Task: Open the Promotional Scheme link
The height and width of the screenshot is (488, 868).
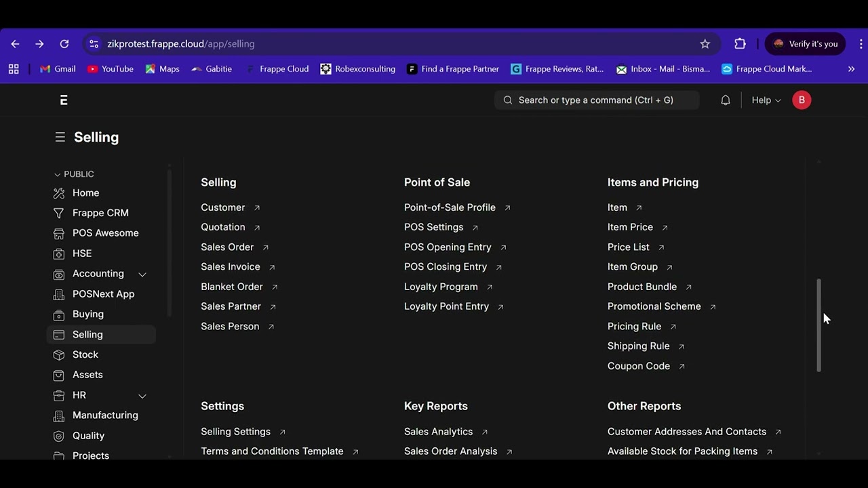Action: pyautogui.click(x=654, y=306)
